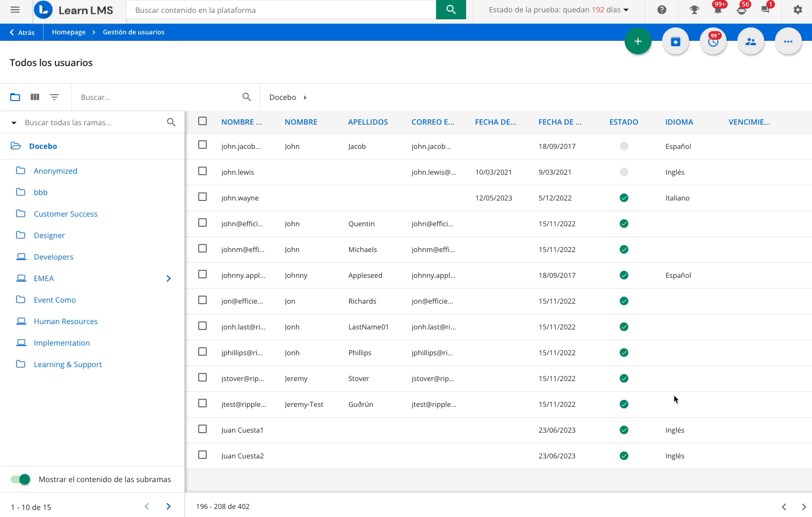Select the folder tree view icon
812x517 pixels.
[15, 97]
